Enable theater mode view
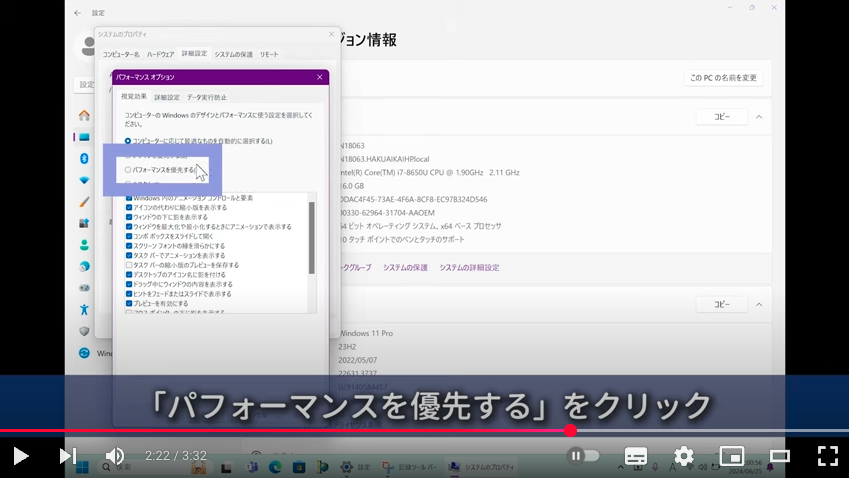Viewport: 849px width, 478px height. point(780,456)
